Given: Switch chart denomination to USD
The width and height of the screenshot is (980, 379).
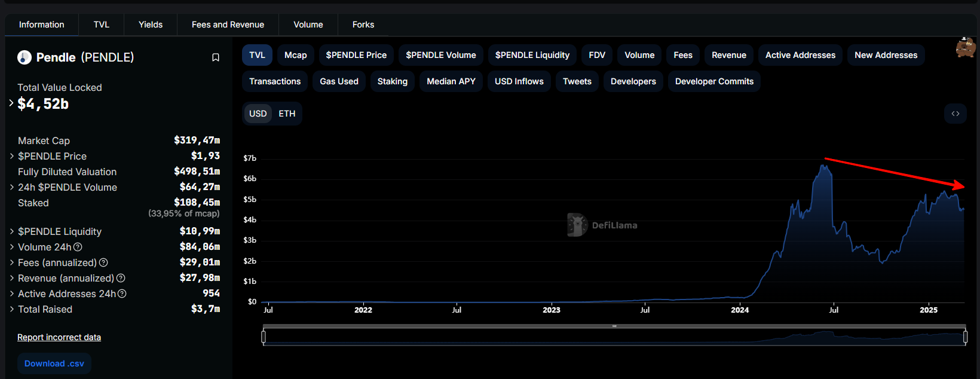Looking at the screenshot, I should (258, 114).
